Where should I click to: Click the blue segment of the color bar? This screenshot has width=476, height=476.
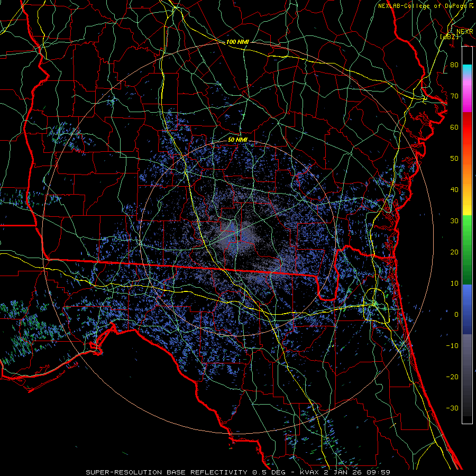click(467, 309)
